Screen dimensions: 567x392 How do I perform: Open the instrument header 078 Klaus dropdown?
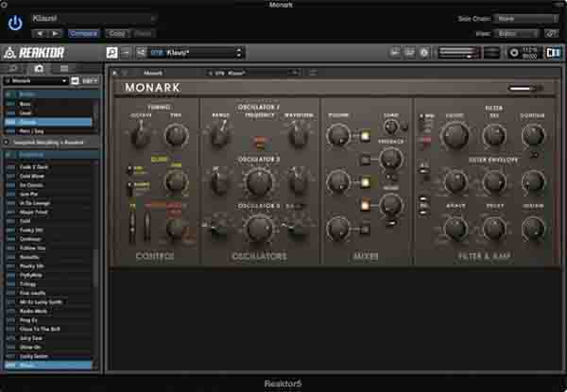[252, 73]
